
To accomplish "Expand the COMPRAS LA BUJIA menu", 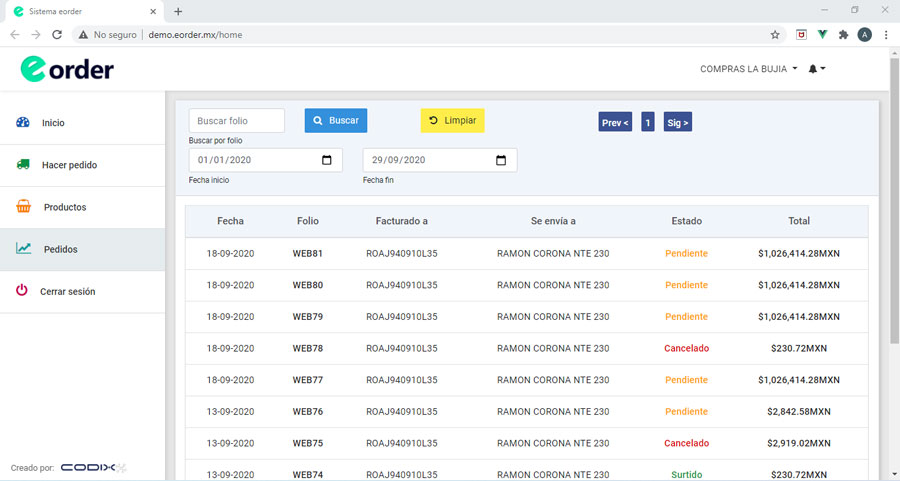I will point(748,69).
